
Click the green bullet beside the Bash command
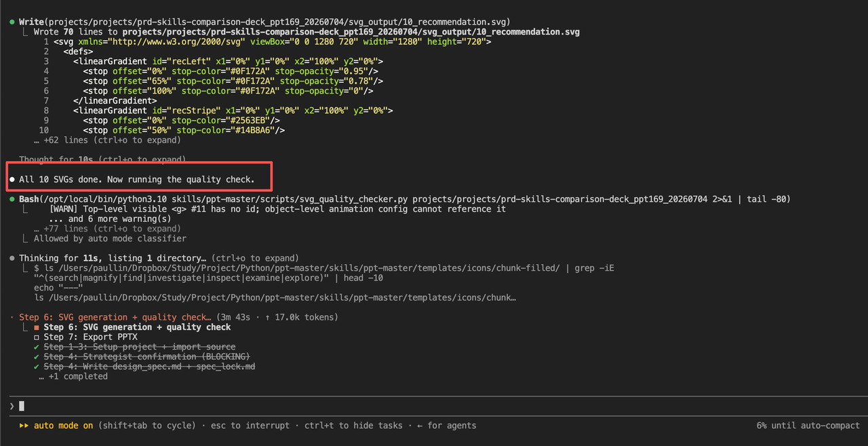[13, 200]
